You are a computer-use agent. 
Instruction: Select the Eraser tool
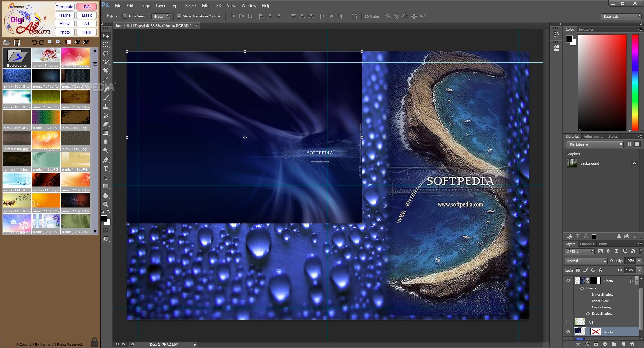[106, 124]
